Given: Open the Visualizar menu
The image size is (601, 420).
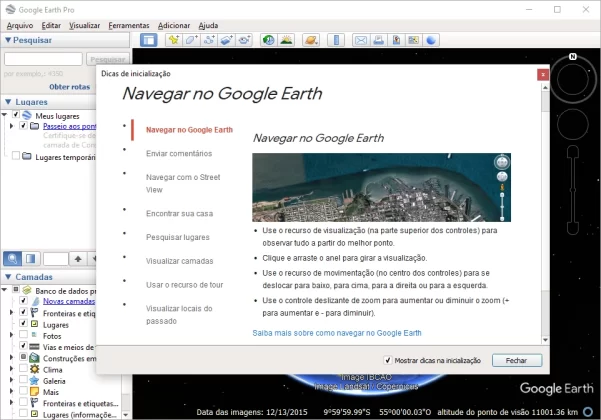Looking at the screenshot, I should pyautogui.click(x=84, y=25).
